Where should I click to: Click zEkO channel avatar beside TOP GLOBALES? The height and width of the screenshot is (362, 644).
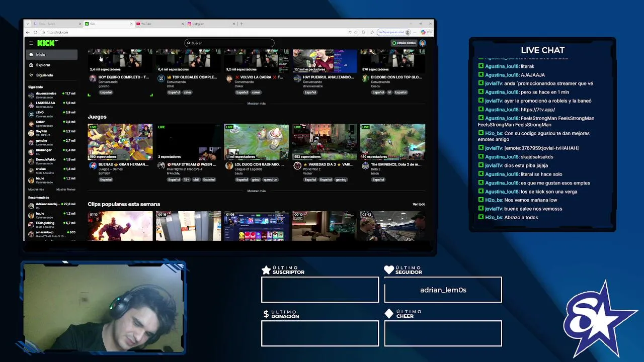click(x=161, y=78)
